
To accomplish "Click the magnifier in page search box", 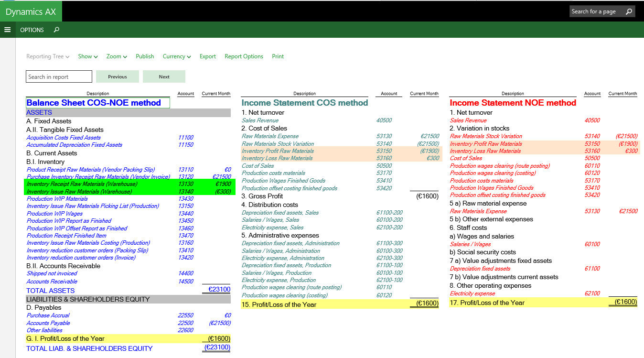I will (629, 11).
